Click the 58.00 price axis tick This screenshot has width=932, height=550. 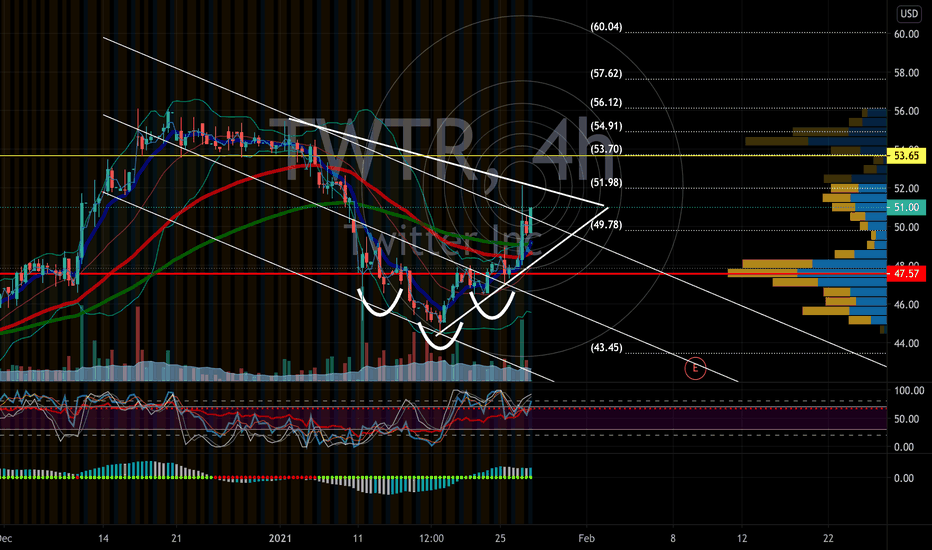click(x=906, y=73)
